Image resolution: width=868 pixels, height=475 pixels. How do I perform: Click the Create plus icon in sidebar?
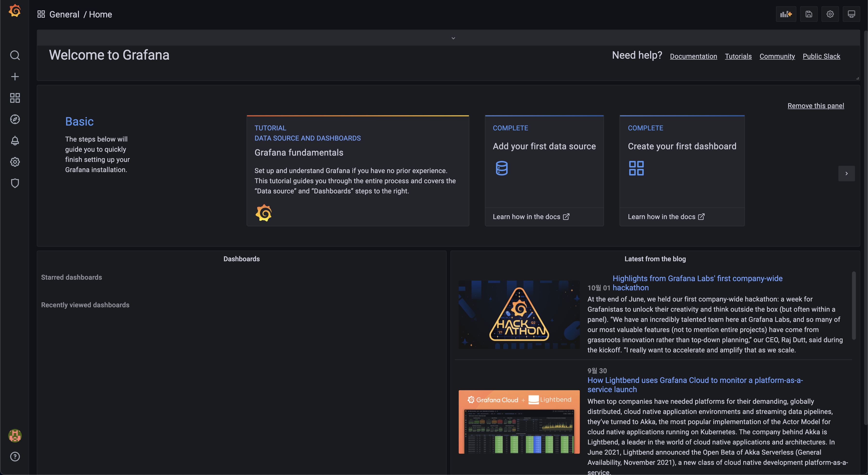[x=15, y=77]
